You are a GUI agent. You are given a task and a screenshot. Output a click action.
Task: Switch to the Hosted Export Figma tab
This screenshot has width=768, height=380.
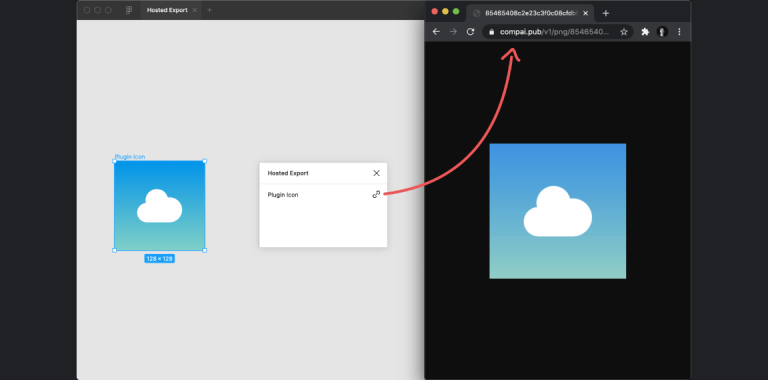pos(170,10)
